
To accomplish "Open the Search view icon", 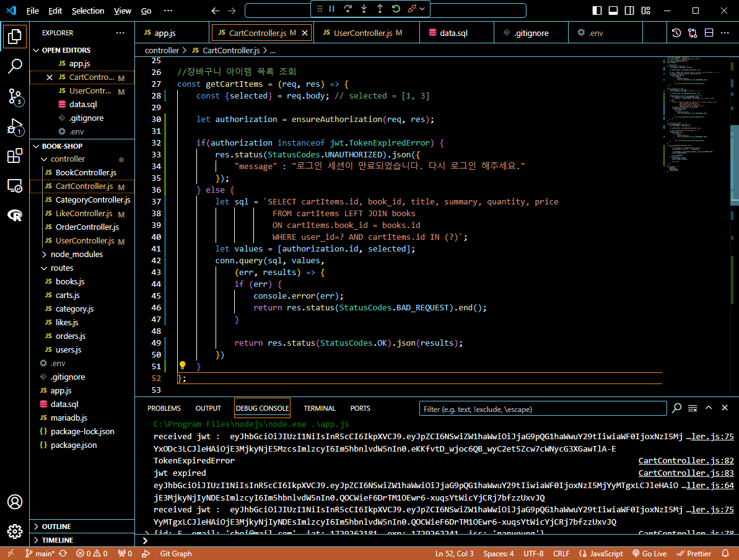I will (15, 66).
